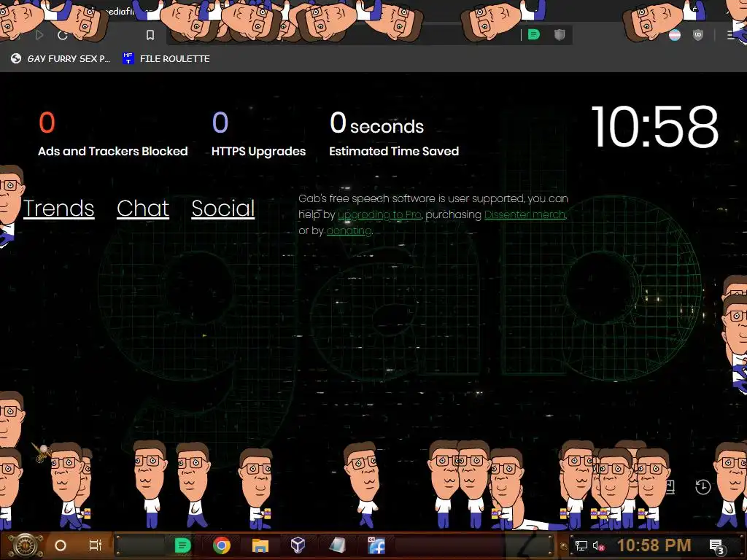
Task: Bookmark this page with the bookmark icon
Action: click(150, 35)
